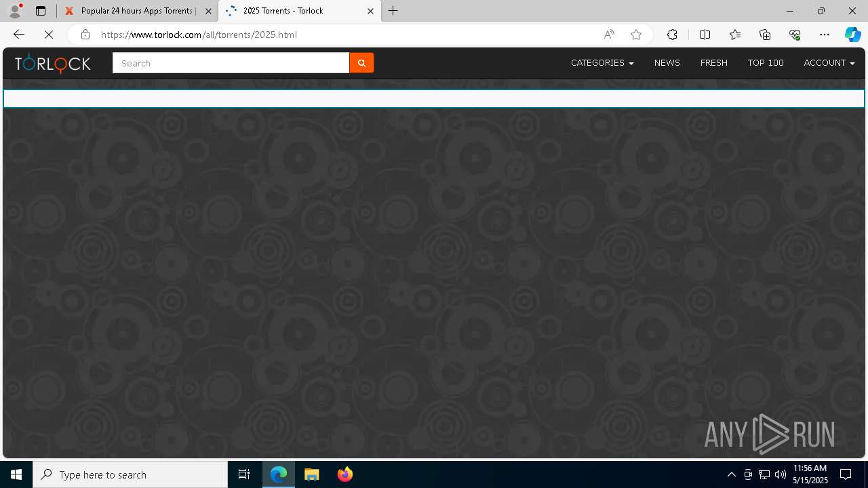Go back with the browser back arrow
Screen dimensions: 868x488
[x=19, y=35]
